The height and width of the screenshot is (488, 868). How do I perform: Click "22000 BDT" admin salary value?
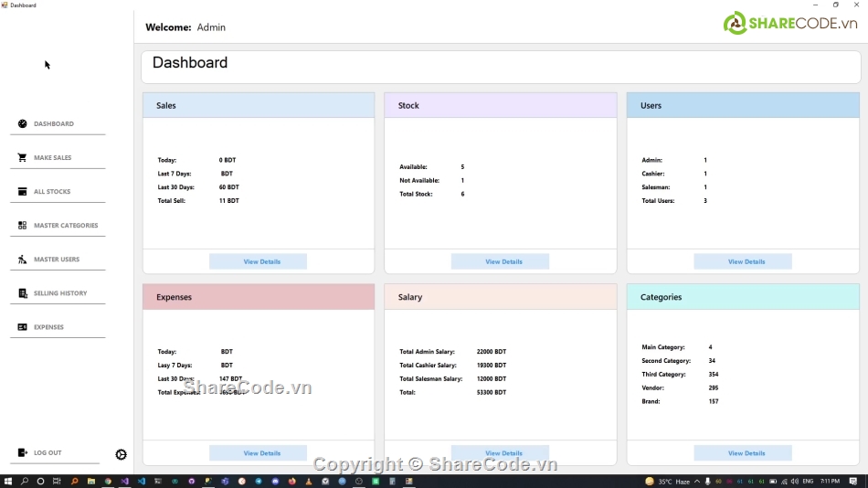pos(492,352)
